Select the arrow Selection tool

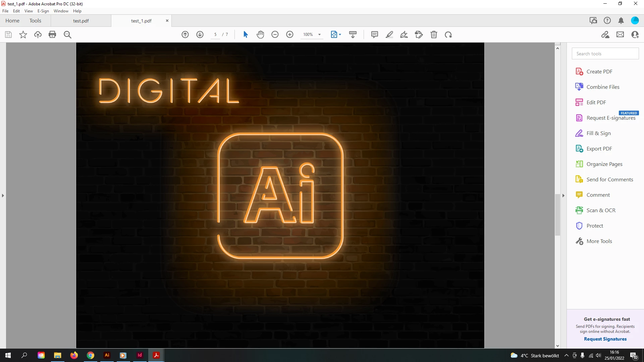pos(246,35)
